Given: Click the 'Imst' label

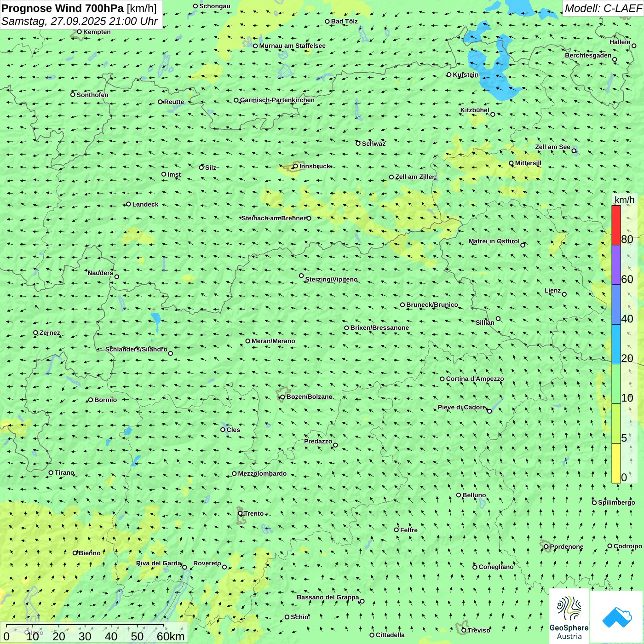Looking at the screenshot, I should 174,174.
